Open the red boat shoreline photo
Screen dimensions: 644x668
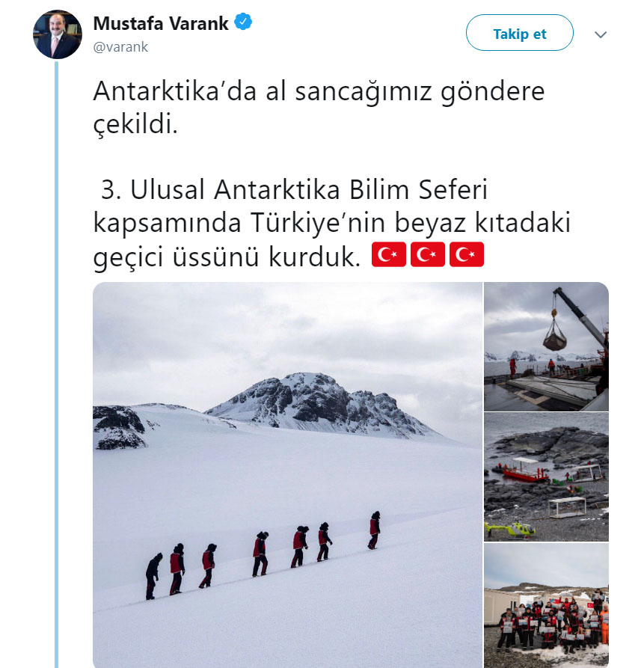coord(547,477)
